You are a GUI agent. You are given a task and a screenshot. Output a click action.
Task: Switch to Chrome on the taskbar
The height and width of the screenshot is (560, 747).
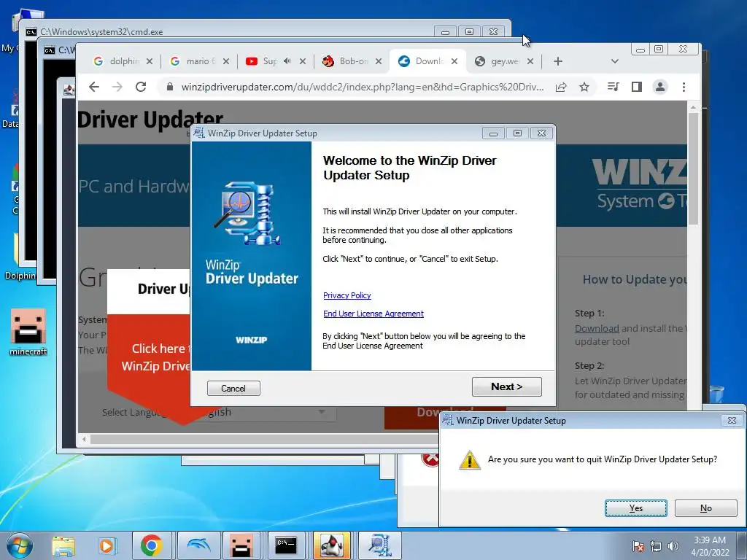point(152,545)
